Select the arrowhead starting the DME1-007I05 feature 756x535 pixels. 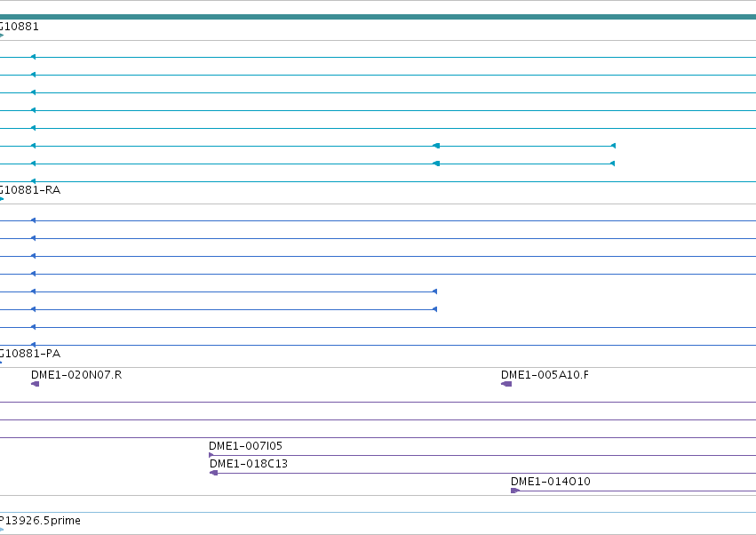(211, 455)
